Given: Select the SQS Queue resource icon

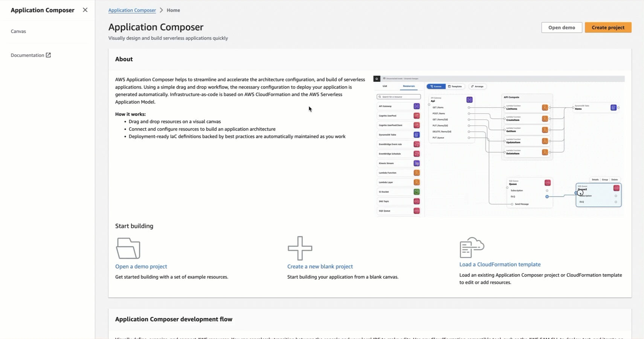Looking at the screenshot, I should click(x=416, y=211).
